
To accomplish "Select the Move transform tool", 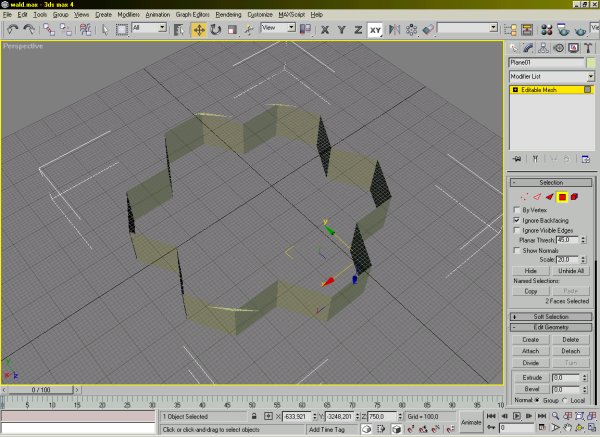I will tap(198, 30).
